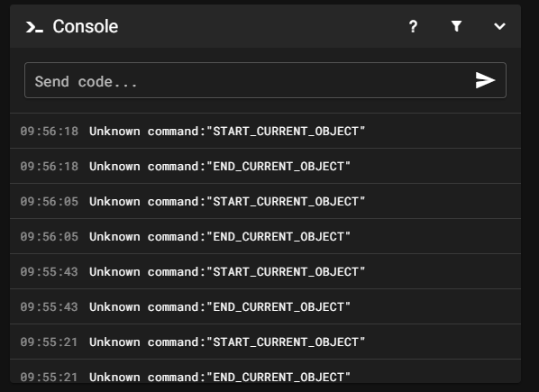Select 09:55:43 END_CURRENT_OBJECT log entry
This screenshot has height=392, width=539.
(x=265, y=306)
